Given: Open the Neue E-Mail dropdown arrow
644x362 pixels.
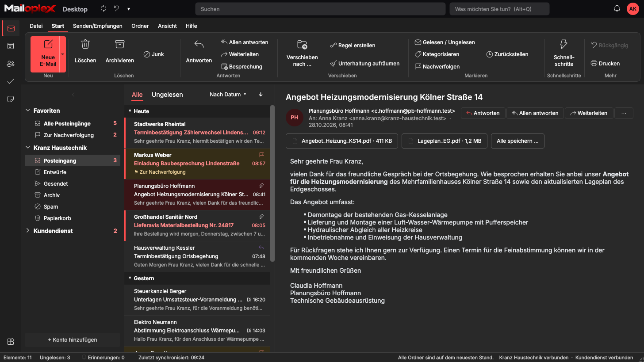Looking at the screenshot, I should point(62,54).
